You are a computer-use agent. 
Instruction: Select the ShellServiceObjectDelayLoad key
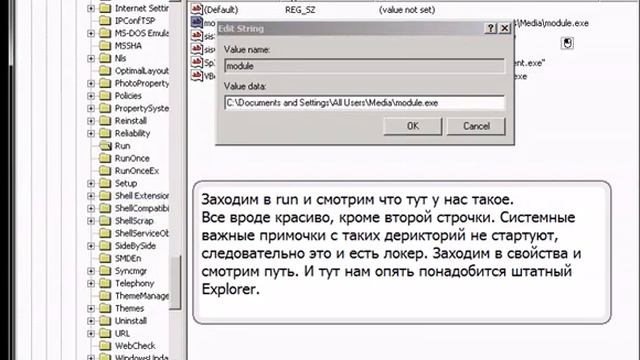tap(142, 233)
